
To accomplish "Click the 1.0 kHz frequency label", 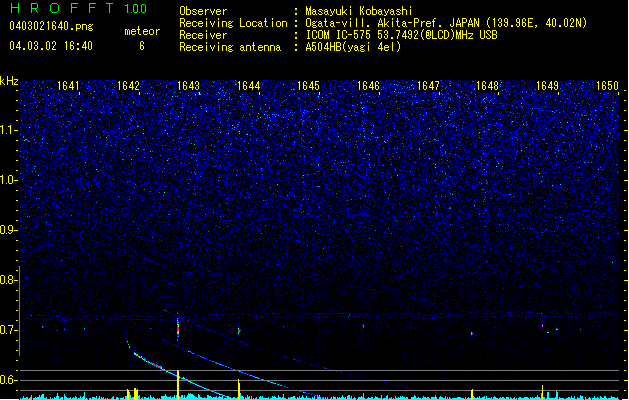I will tap(8, 180).
